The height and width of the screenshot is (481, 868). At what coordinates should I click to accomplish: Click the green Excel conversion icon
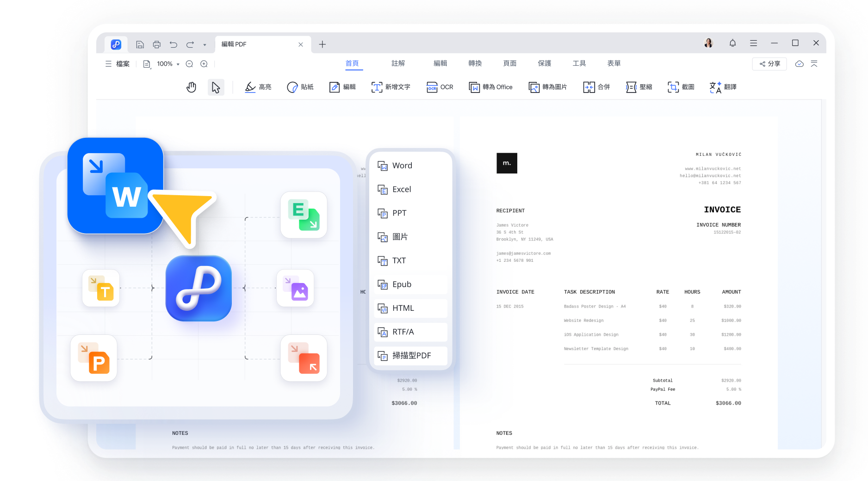pyautogui.click(x=304, y=215)
